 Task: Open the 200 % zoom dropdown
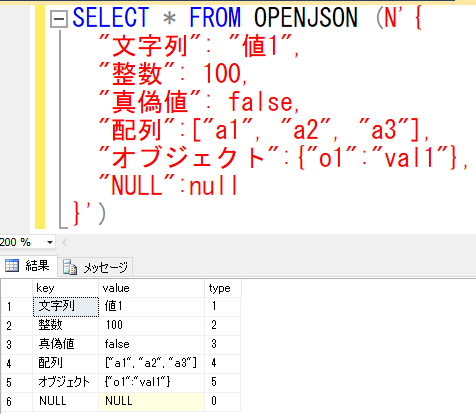point(50,242)
